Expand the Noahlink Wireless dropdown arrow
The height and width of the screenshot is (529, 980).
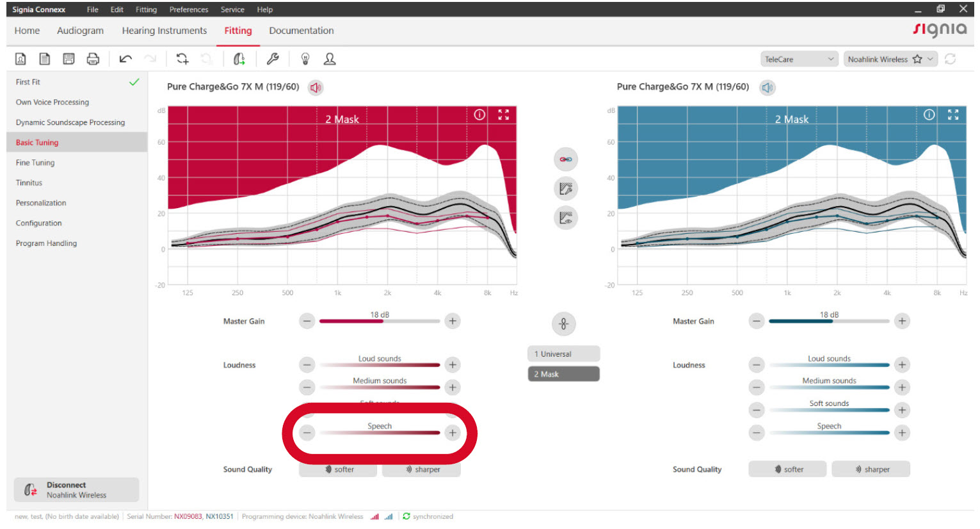(931, 59)
